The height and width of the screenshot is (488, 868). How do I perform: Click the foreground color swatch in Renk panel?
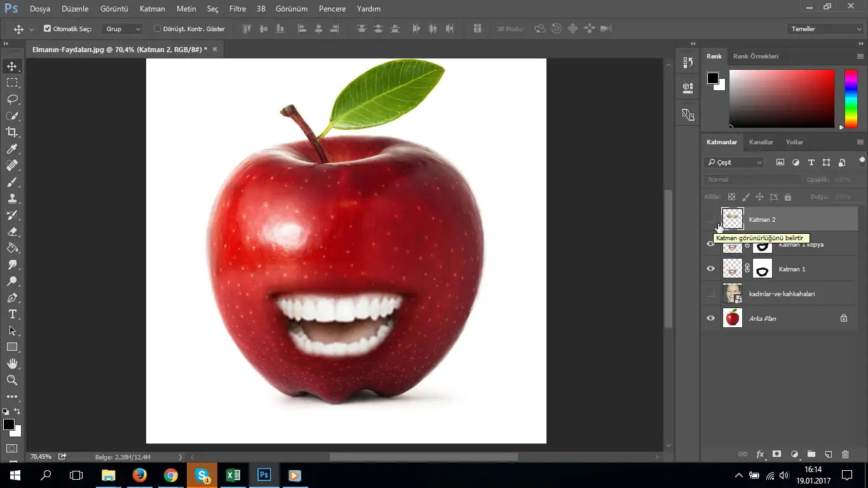tap(713, 78)
